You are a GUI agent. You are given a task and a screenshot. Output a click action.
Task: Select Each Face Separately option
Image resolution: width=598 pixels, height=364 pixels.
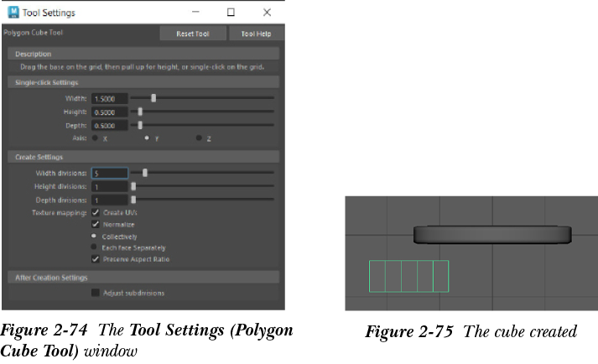pyautogui.click(x=95, y=247)
